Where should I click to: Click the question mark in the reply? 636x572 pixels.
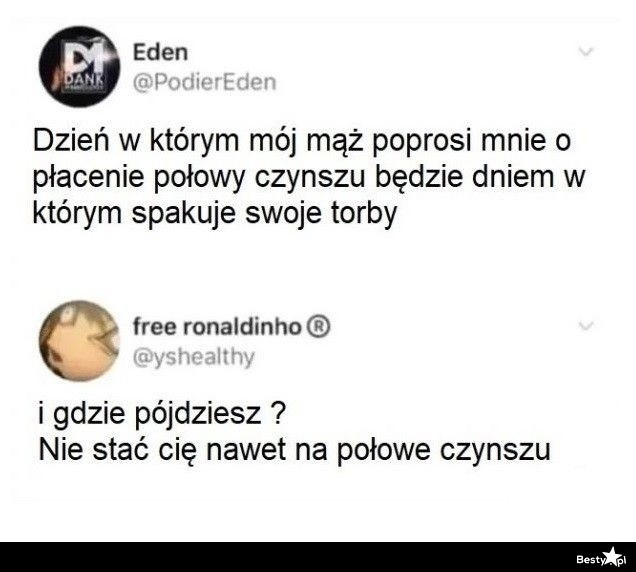[278, 413]
